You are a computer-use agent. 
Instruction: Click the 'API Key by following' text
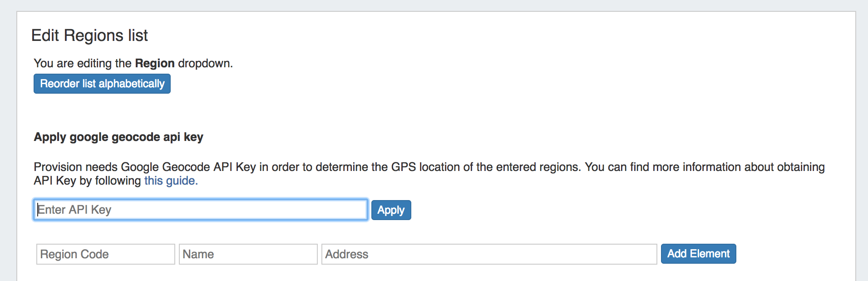pos(87,181)
